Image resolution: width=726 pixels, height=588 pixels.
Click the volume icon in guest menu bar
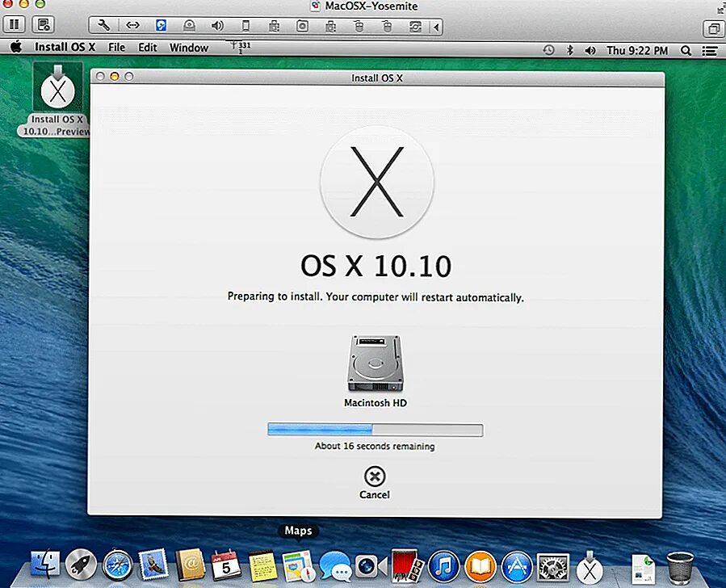point(590,50)
